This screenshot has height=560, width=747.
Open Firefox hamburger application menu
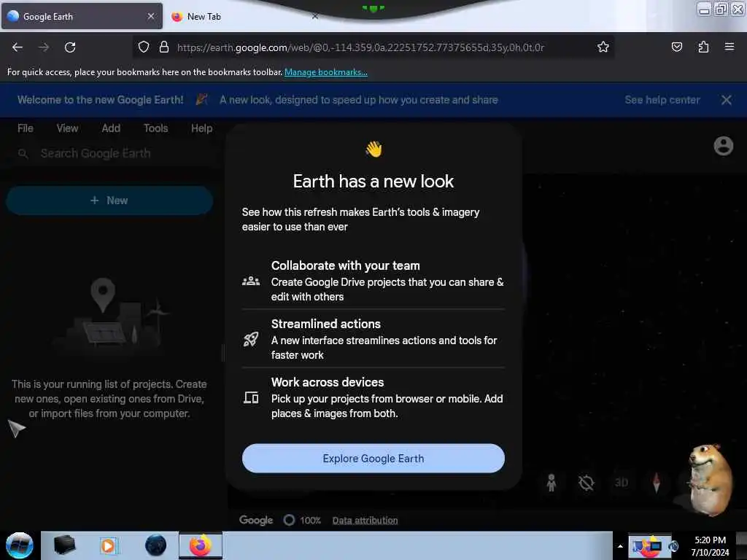tap(729, 47)
